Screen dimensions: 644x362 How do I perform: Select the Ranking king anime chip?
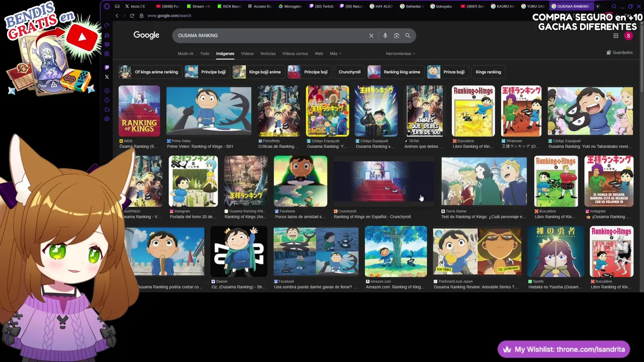[x=395, y=72]
